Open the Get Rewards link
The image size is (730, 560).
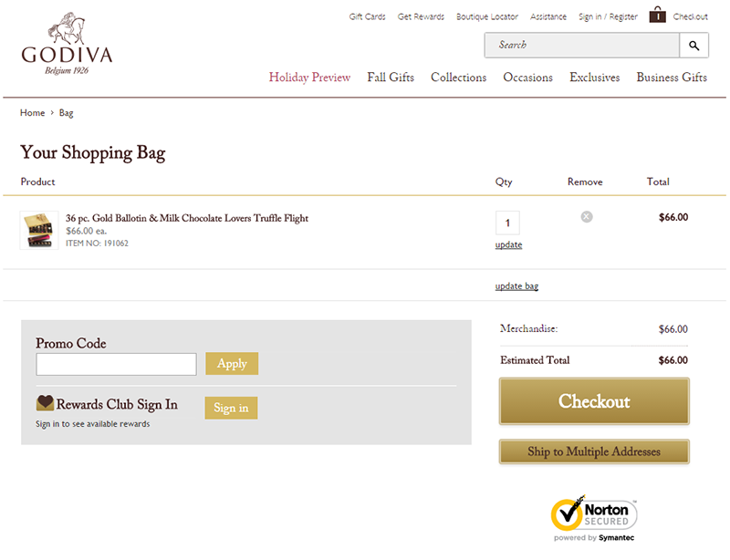point(421,16)
